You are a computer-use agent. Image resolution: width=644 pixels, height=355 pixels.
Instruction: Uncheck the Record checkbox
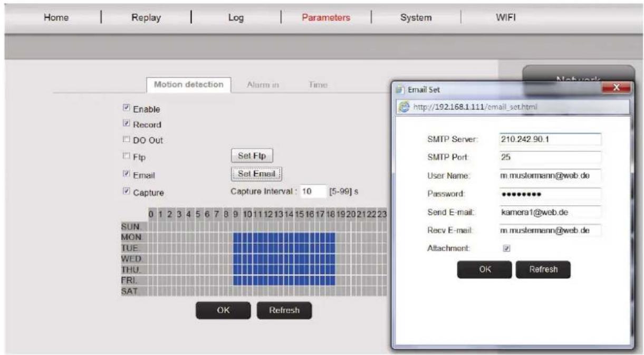click(126, 124)
